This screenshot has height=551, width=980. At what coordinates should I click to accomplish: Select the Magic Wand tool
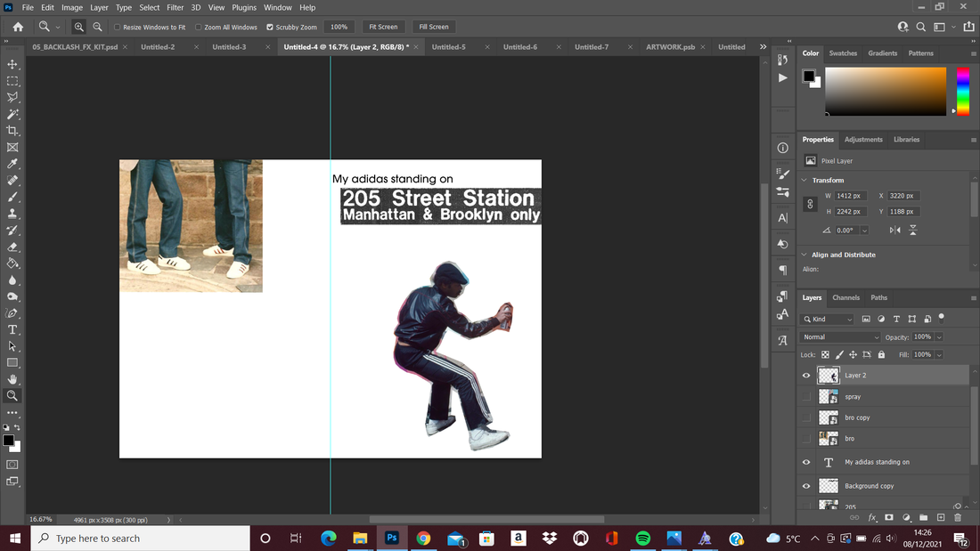(x=12, y=114)
